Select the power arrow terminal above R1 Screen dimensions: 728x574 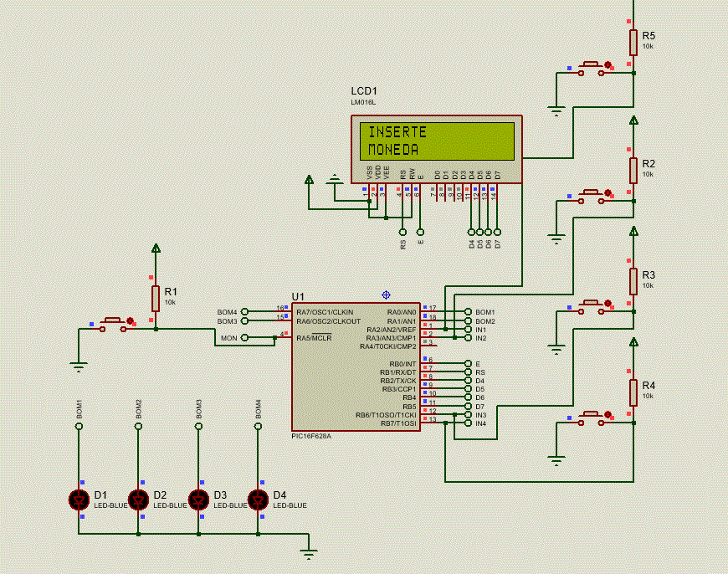pyautogui.click(x=156, y=249)
